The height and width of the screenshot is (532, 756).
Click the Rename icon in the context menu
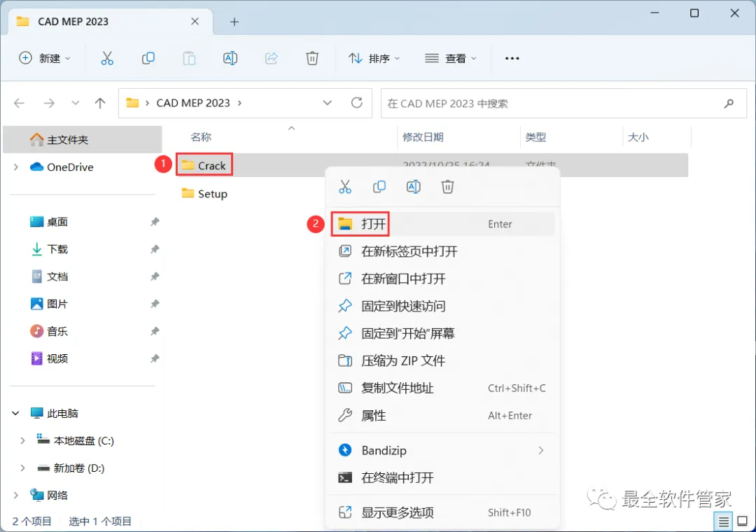click(x=414, y=187)
